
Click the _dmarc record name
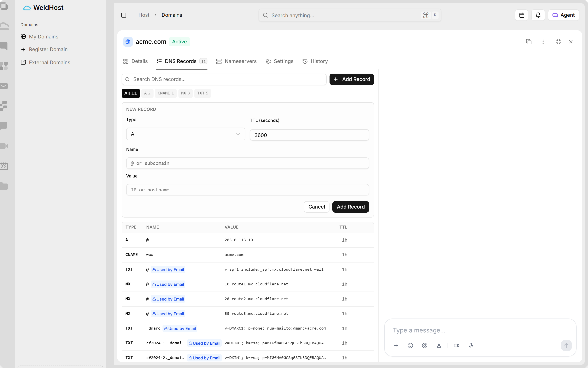(153, 328)
